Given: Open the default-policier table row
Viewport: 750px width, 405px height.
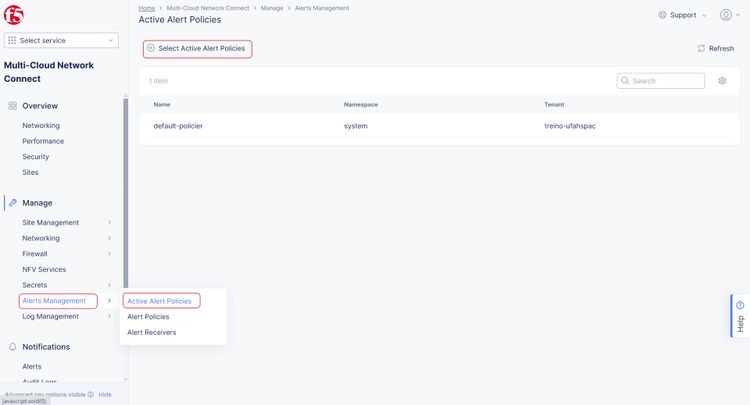Looking at the screenshot, I should (178, 126).
